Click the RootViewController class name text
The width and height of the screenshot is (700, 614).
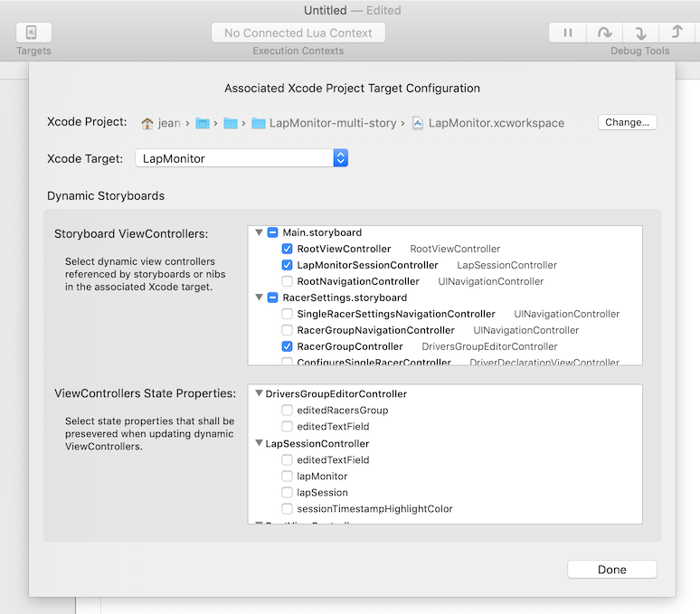455,249
